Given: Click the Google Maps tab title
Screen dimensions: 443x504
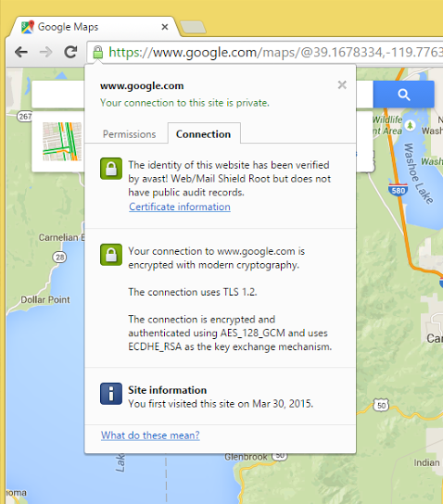Looking at the screenshot, I should tap(69, 27).
